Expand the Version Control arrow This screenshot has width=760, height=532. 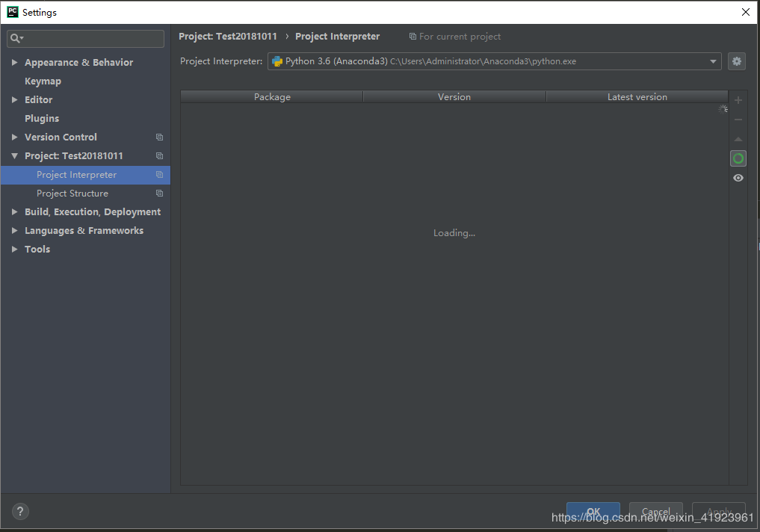(14, 137)
